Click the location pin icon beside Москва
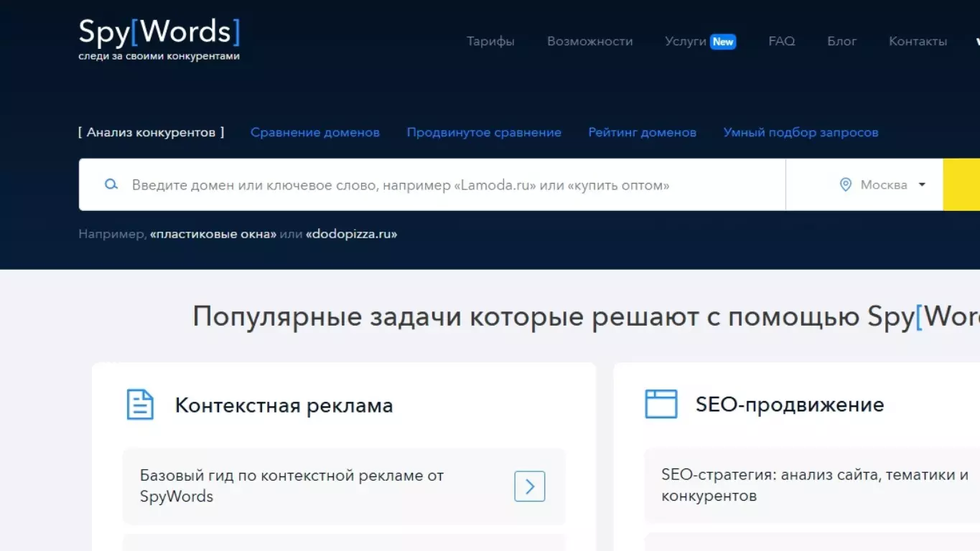Screen dimensions: 980x551 click(846, 184)
